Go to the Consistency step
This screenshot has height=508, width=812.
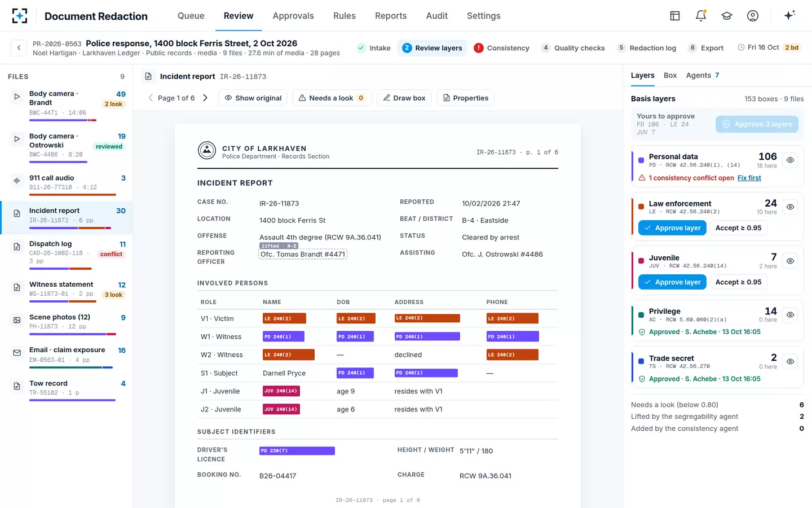tap(502, 48)
